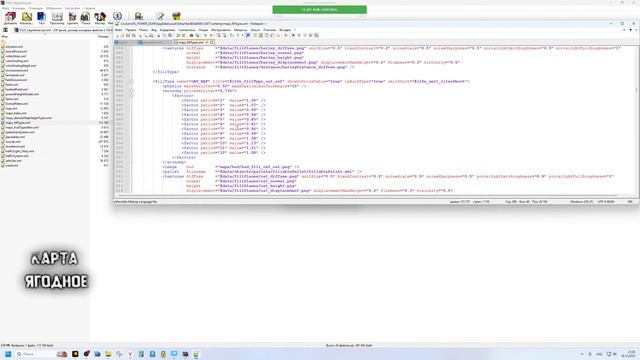Image resolution: width=640 pixels, height=360 pixels.
Task: Click the Notepad++ Redo icon
Action: tap(184, 36)
